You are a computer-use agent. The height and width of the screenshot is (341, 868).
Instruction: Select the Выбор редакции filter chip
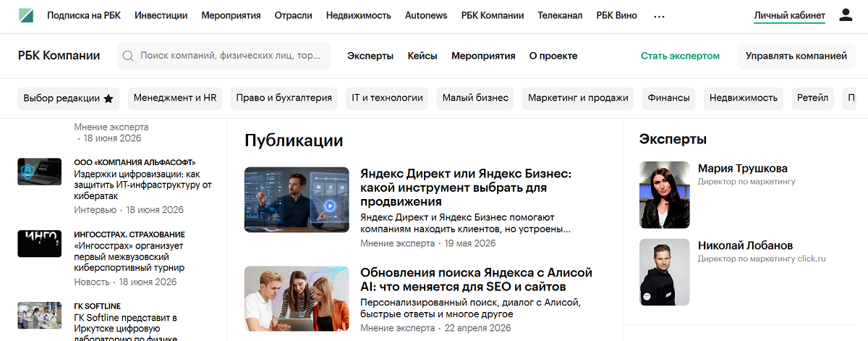(x=68, y=98)
